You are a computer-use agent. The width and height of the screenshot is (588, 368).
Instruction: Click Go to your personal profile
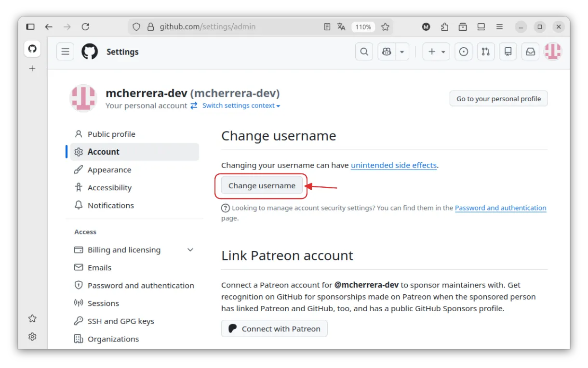(498, 99)
